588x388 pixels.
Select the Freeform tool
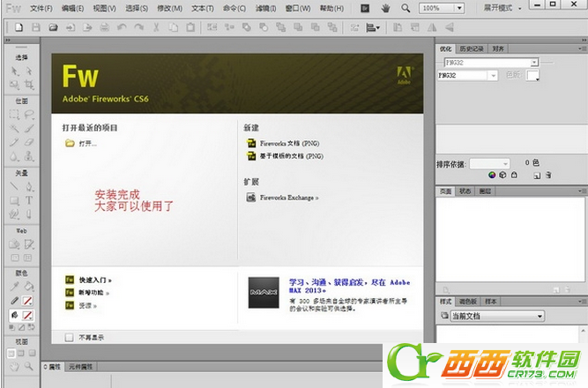[x=15, y=214]
